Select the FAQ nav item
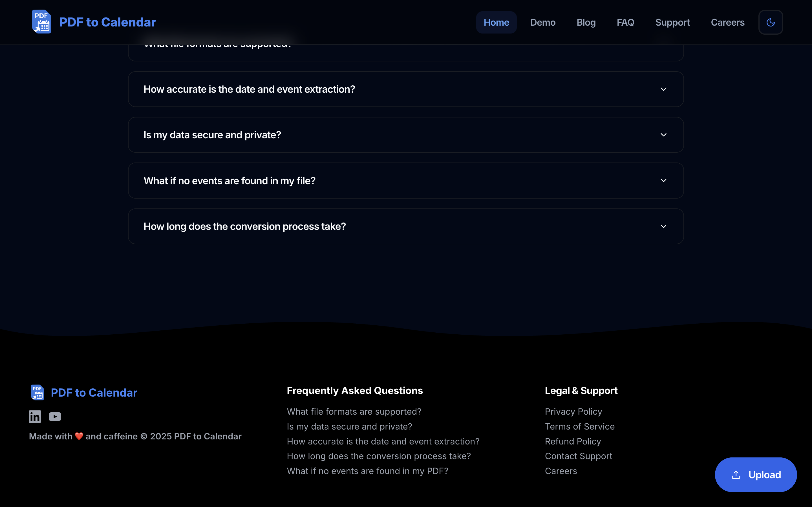The image size is (812, 507). 625,23
